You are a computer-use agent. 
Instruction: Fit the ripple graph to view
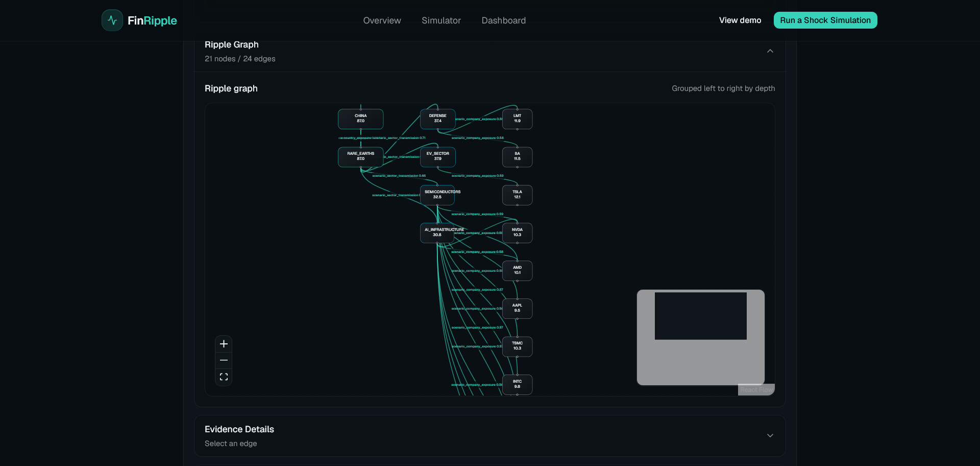click(x=224, y=377)
